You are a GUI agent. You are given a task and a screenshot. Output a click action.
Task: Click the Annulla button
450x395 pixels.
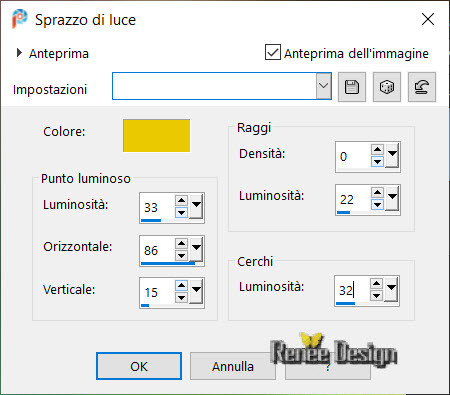click(233, 366)
